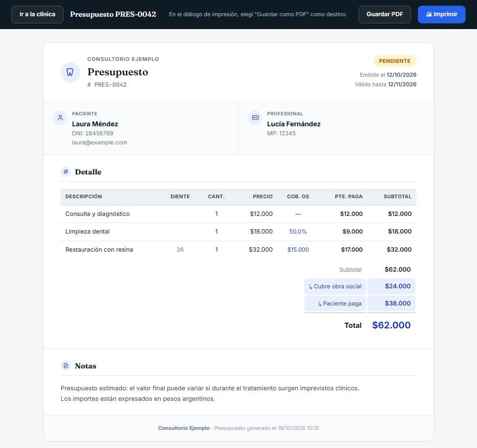477x448 pixels.
Task: Select the Limpieza dental row description
Action: (87, 232)
